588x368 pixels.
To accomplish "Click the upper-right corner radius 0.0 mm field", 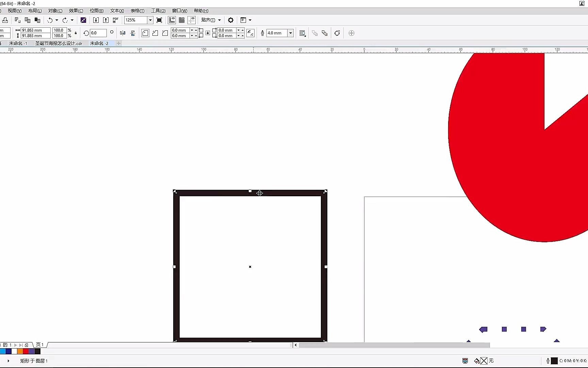I will coord(227,30).
